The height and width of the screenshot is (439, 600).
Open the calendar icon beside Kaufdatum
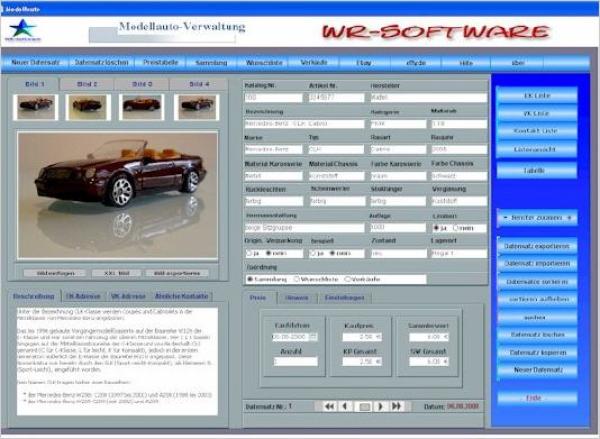coord(313,337)
